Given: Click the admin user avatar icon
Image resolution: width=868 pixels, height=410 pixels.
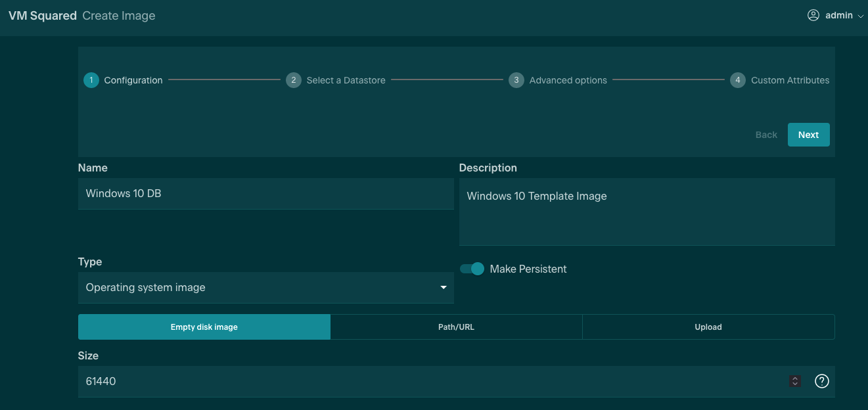Looking at the screenshot, I should pyautogui.click(x=813, y=15).
